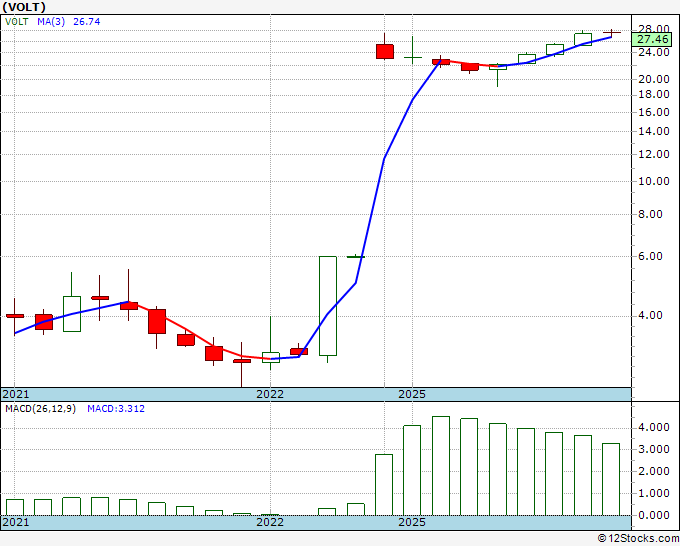Click the 2025 label on MACD timeline
The width and height of the screenshot is (680, 546).
412,522
